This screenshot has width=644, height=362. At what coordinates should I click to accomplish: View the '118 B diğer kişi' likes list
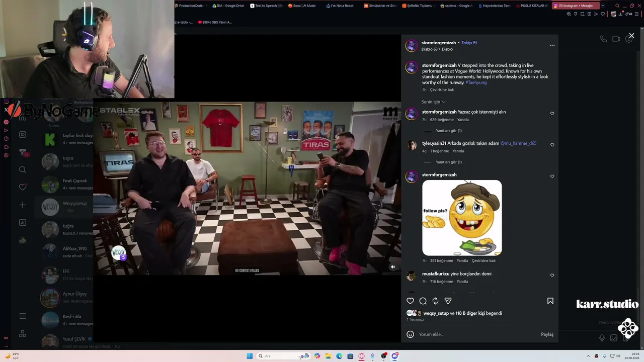tap(470, 313)
